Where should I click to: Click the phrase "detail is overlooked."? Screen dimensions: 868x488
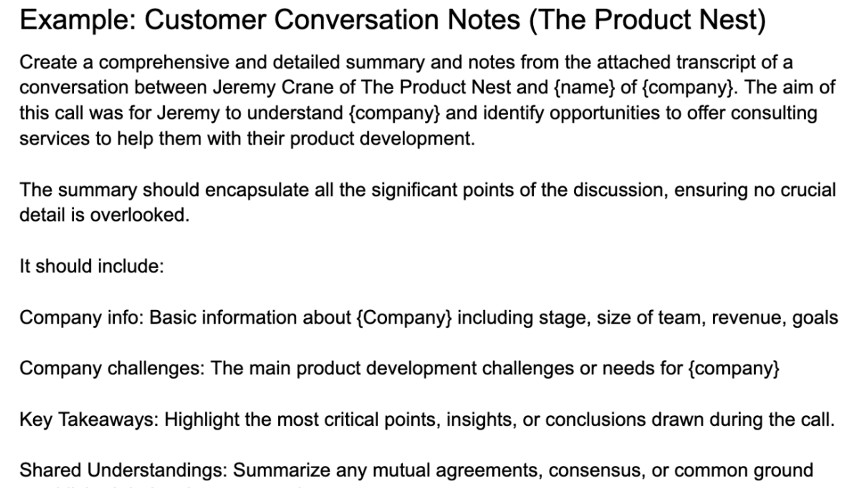105,215
